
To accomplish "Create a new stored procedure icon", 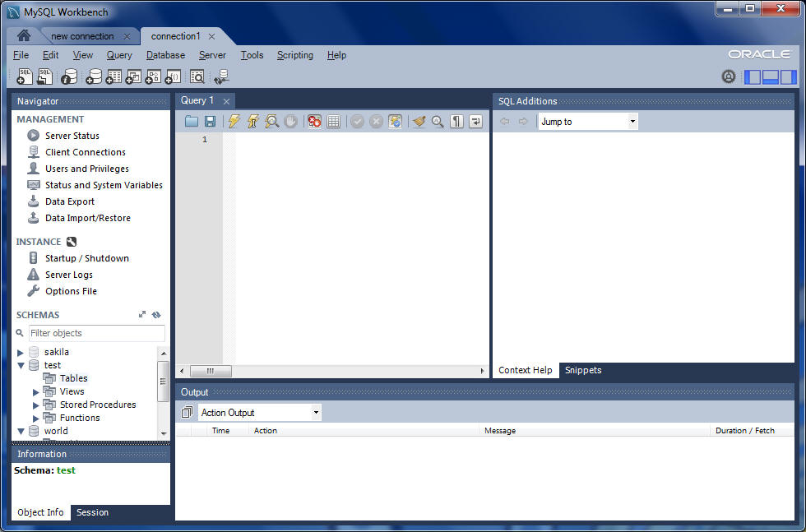I will 153,76.
